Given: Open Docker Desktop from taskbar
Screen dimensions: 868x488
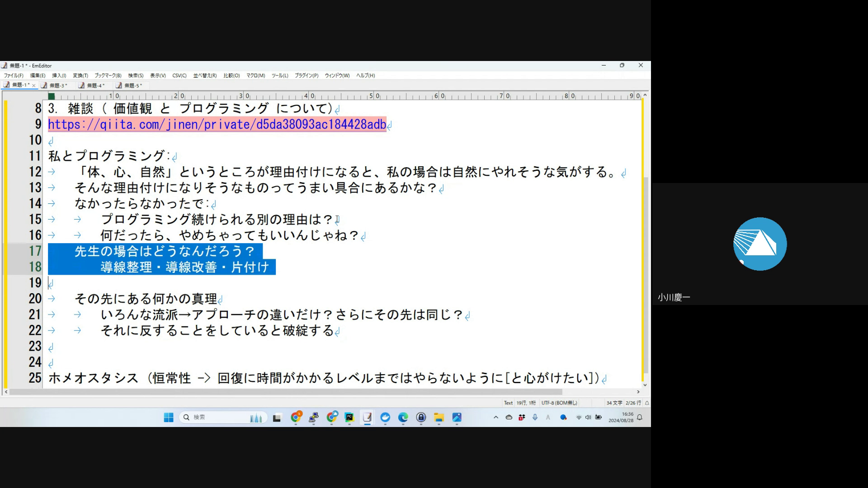Looking at the screenshot, I should pyautogui.click(x=385, y=418).
